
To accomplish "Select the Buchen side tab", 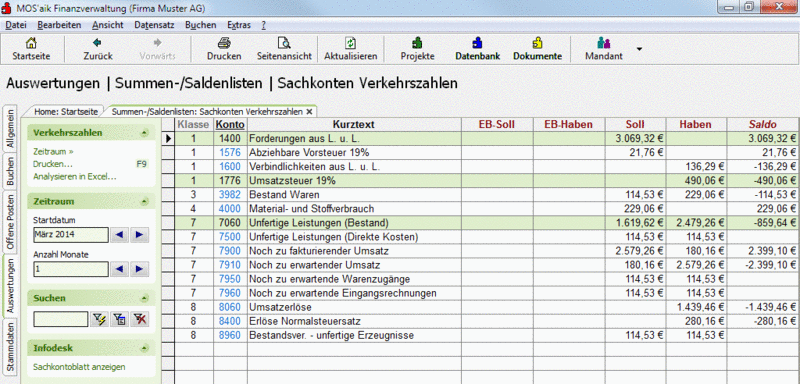I will tap(10, 172).
